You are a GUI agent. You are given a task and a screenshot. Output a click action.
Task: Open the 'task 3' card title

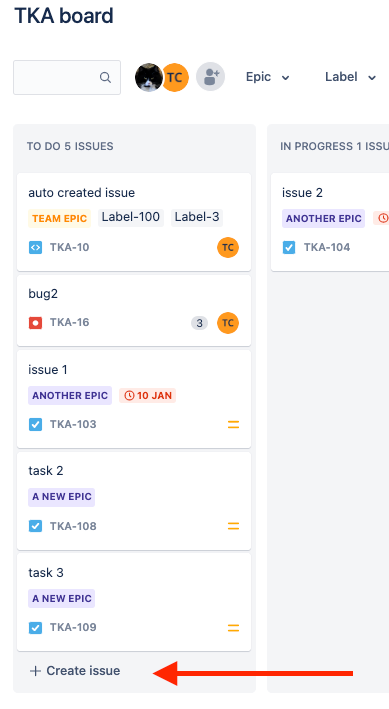pos(46,572)
